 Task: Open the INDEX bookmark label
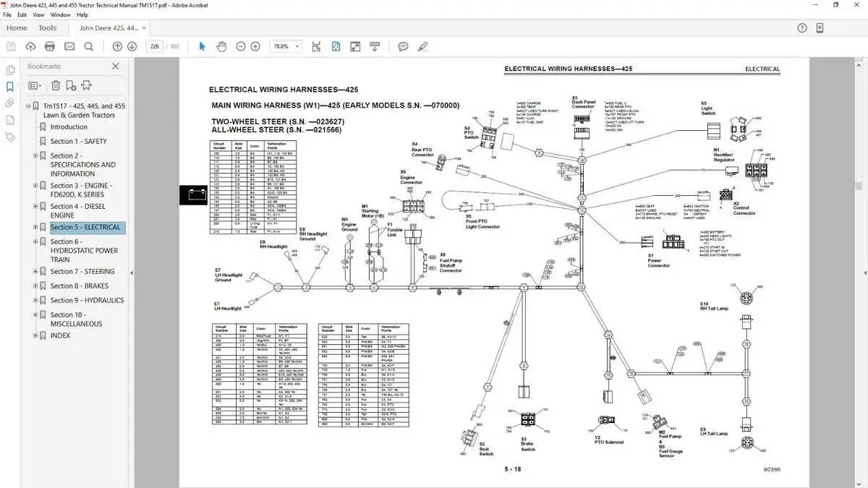tap(61, 336)
